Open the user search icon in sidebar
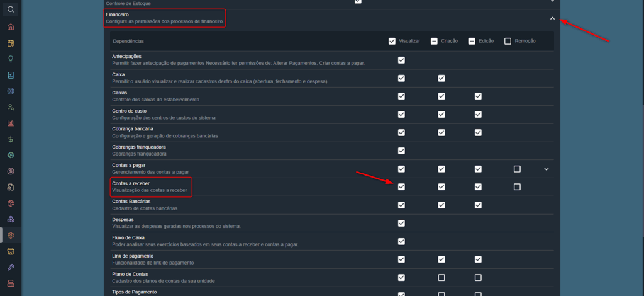Screen dimensions: 644x296 11,107
